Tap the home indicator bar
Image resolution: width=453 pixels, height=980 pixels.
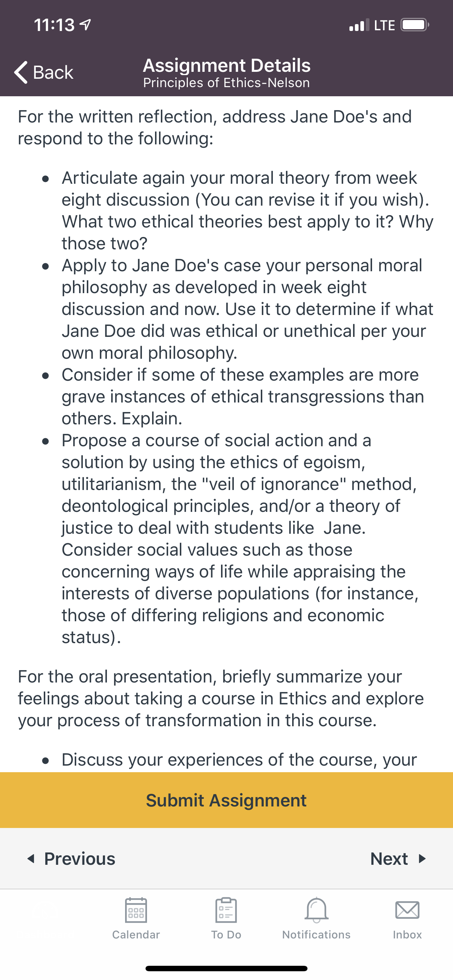(x=226, y=968)
